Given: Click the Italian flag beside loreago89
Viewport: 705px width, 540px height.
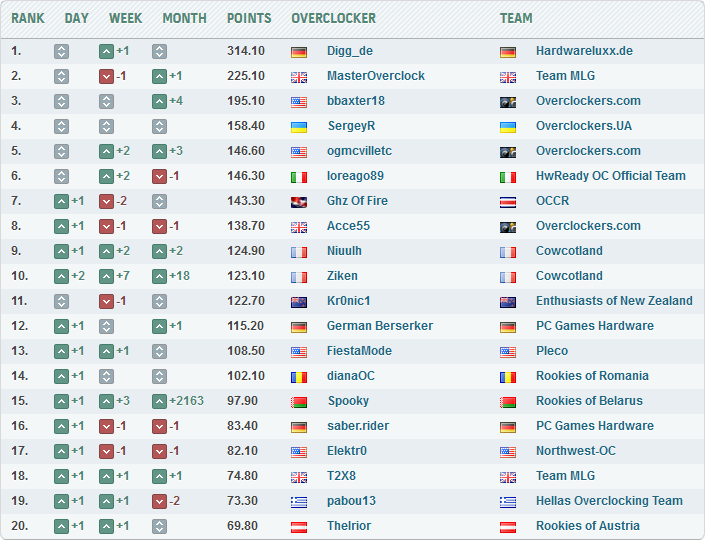Looking at the screenshot, I should click(299, 176).
